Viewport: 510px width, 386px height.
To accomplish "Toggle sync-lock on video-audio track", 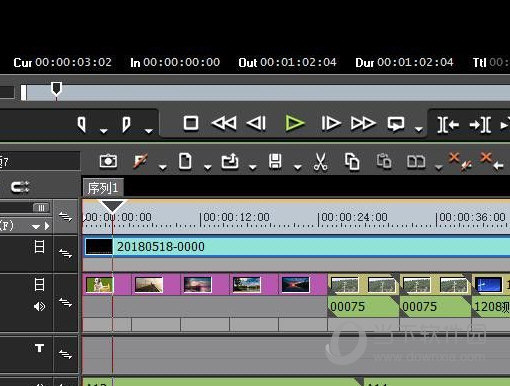I will 65,302.
